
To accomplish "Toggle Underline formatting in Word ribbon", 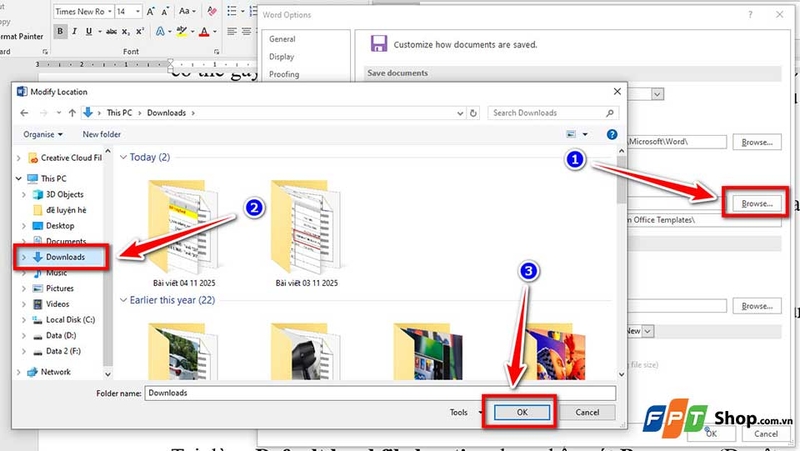I will (x=89, y=32).
